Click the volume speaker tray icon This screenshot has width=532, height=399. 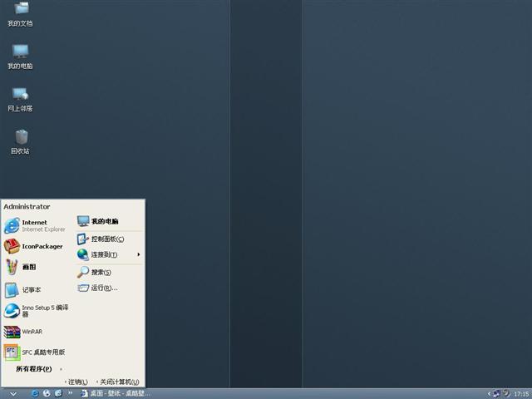[x=506, y=393]
